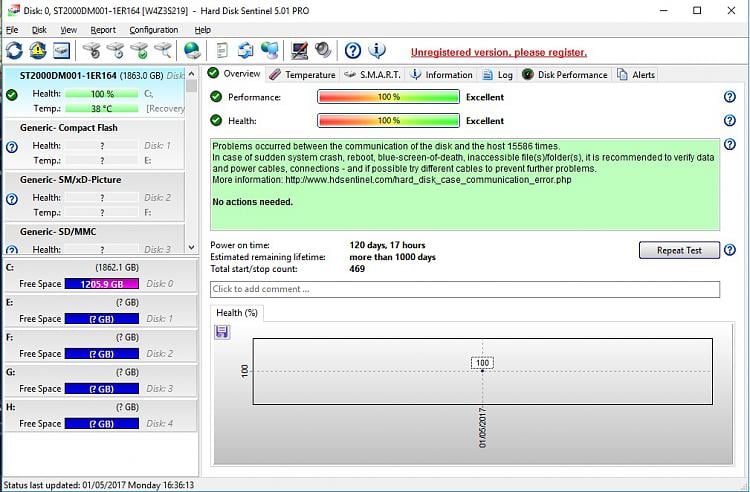Click help icon next to Repeat Test
This screenshot has height=492, width=750.
point(729,250)
